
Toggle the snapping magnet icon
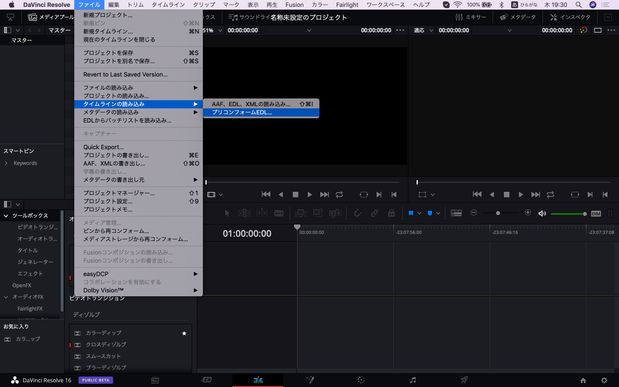[357, 213]
